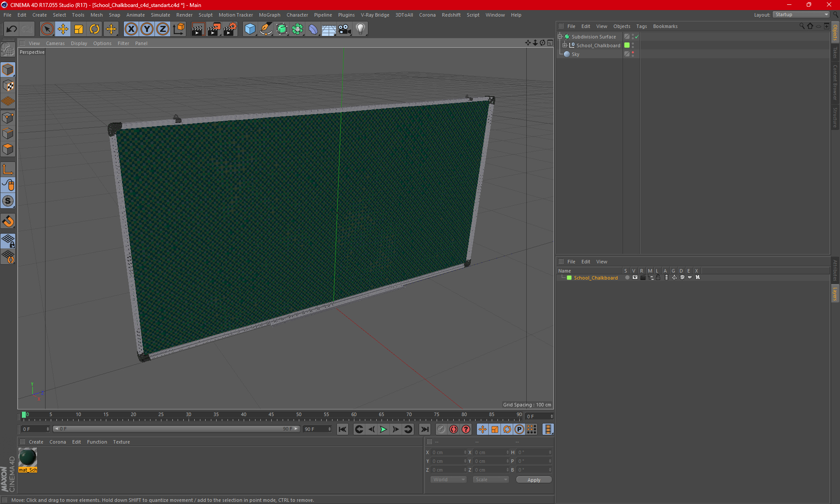Select the Rotate tool

pos(94,29)
